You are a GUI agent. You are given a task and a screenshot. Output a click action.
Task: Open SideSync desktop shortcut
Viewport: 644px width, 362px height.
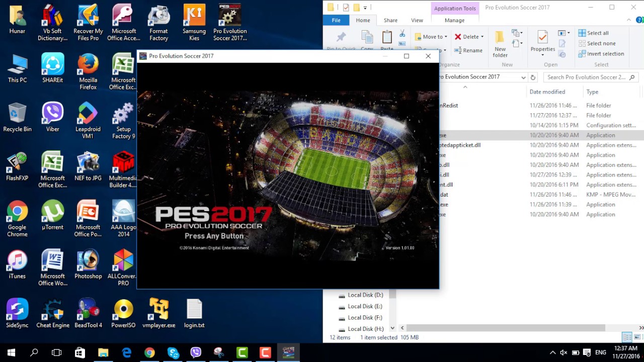pyautogui.click(x=17, y=313)
